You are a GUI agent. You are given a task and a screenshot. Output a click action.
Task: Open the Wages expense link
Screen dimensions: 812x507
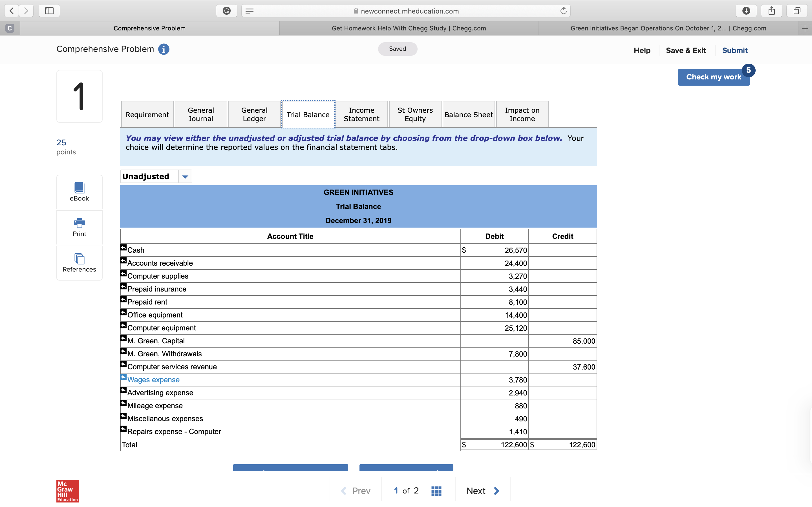(x=153, y=379)
